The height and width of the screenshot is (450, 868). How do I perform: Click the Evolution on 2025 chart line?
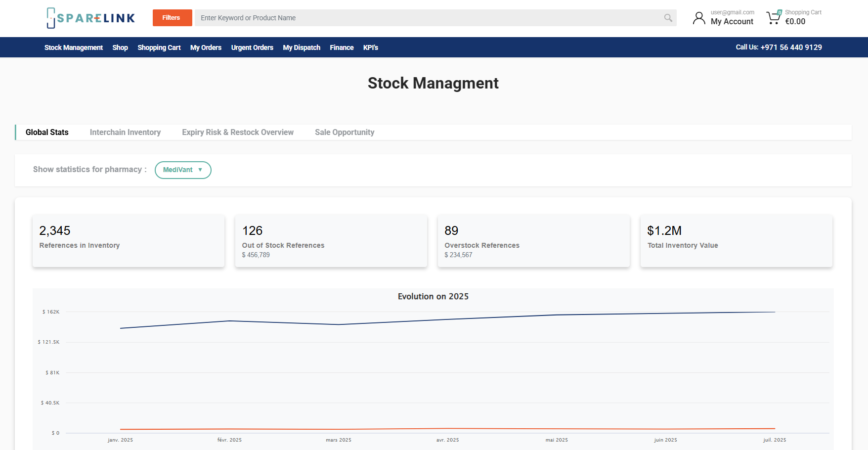pyautogui.click(x=445, y=320)
